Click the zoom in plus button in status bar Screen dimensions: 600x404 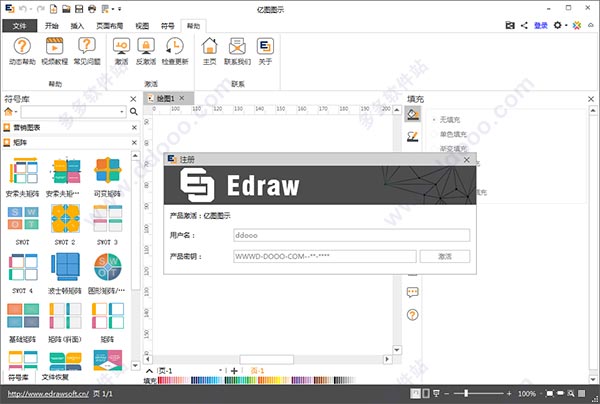[509, 393]
